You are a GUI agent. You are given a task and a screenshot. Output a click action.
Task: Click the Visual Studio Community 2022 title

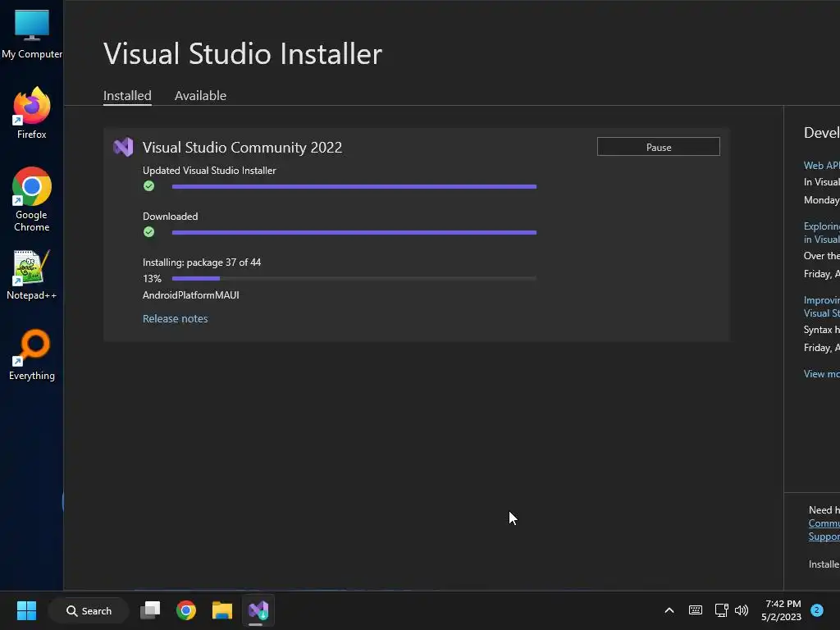click(x=242, y=148)
